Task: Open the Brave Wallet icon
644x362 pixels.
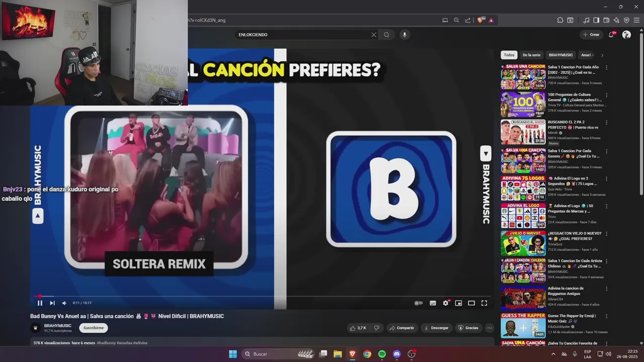Action: [x=606, y=20]
